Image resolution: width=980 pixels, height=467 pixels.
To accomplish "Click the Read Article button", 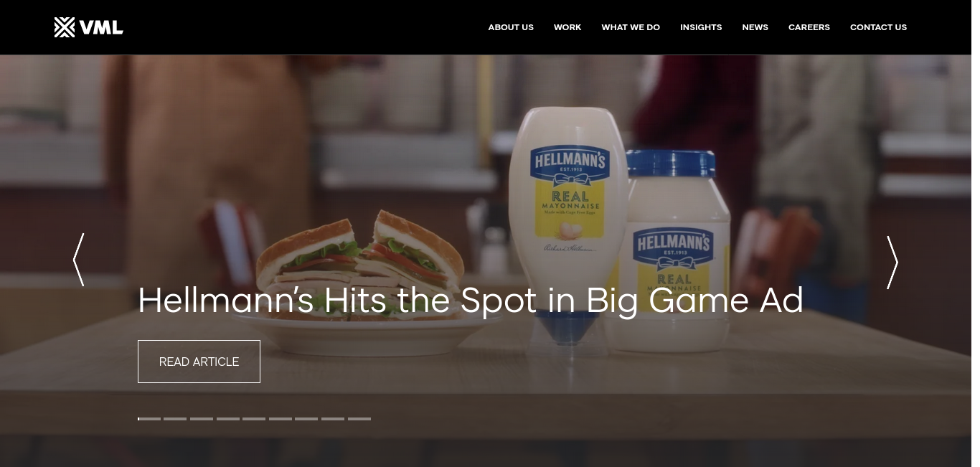I will (199, 362).
